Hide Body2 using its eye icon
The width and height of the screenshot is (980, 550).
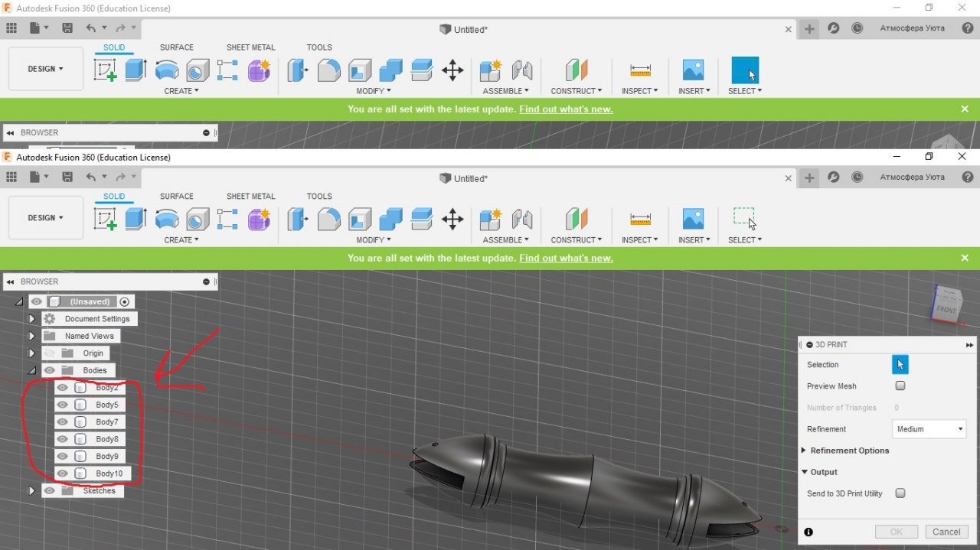63,388
